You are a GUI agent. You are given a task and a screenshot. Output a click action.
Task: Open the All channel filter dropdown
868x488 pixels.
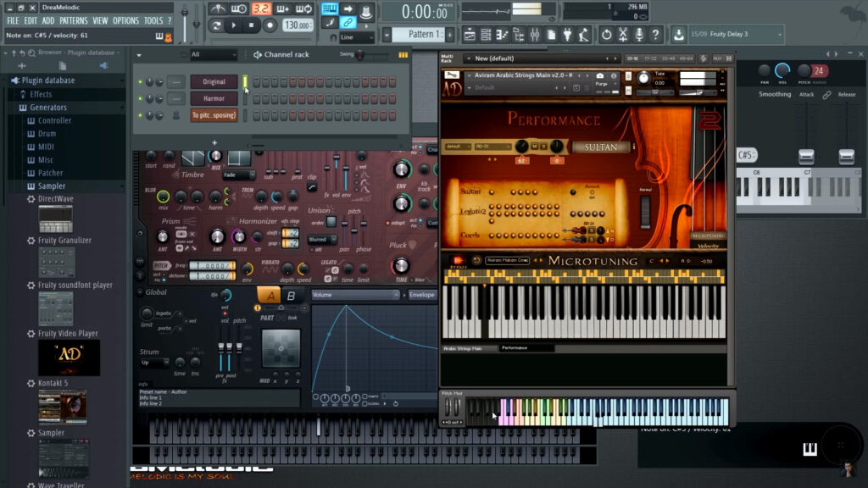click(213, 54)
